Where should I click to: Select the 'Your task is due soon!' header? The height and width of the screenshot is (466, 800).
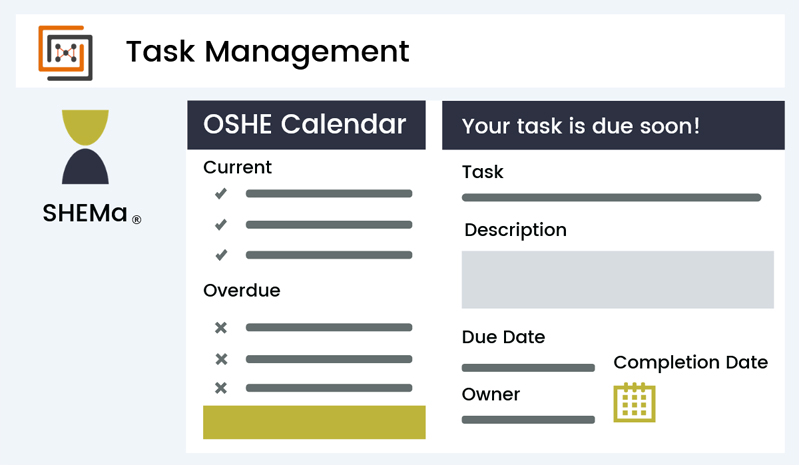pyautogui.click(x=613, y=125)
